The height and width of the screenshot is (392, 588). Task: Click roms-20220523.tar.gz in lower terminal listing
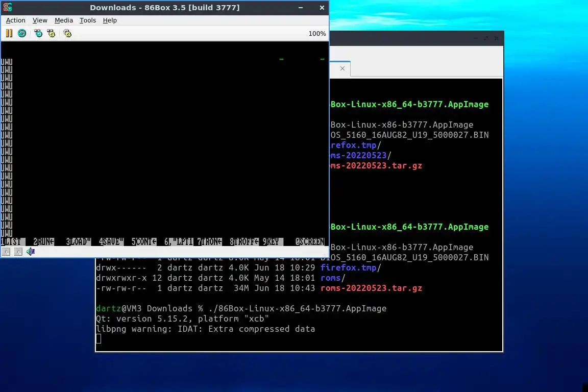(x=371, y=288)
